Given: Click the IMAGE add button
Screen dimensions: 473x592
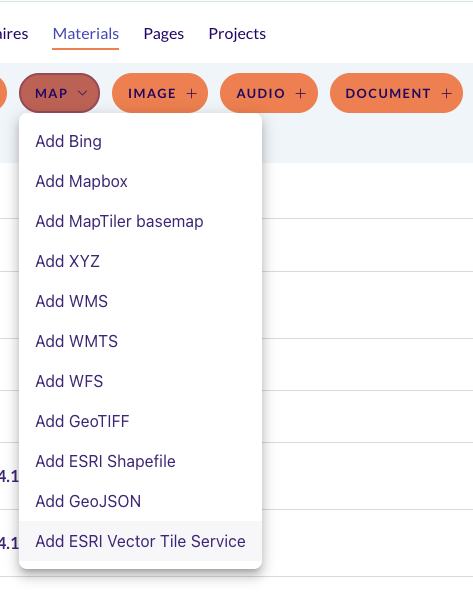Looking at the screenshot, I should (x=160, y=93).
